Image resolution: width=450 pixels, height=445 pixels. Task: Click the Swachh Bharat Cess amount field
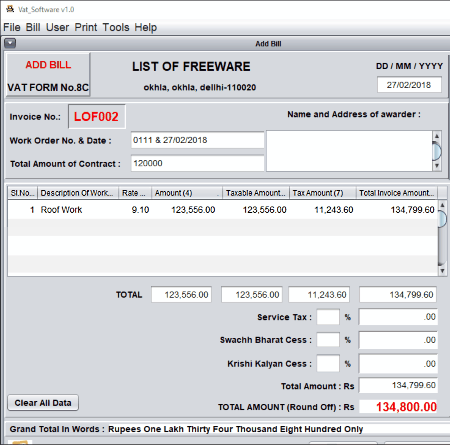(x=398, y=340)
